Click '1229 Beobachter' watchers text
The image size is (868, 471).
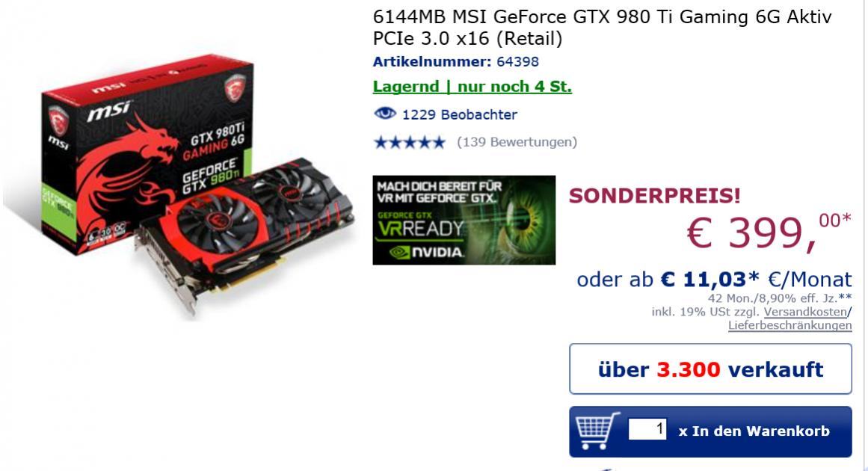click(460, 114)
